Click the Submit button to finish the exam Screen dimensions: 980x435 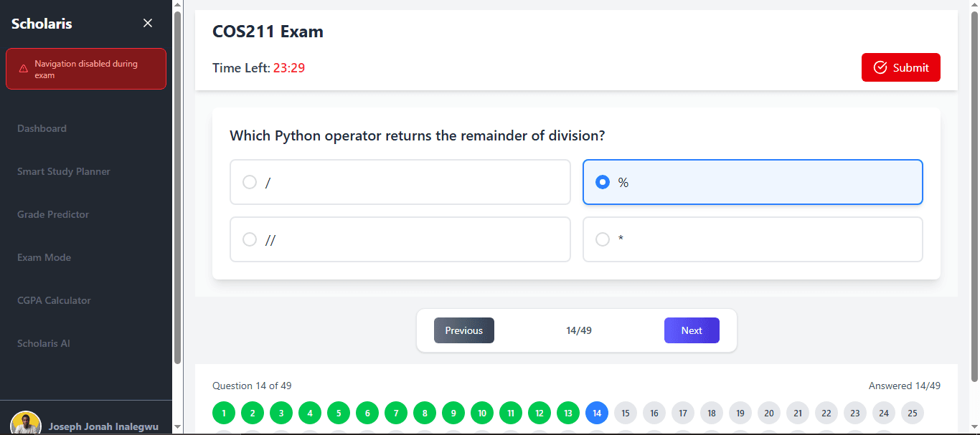click(900, 67)
